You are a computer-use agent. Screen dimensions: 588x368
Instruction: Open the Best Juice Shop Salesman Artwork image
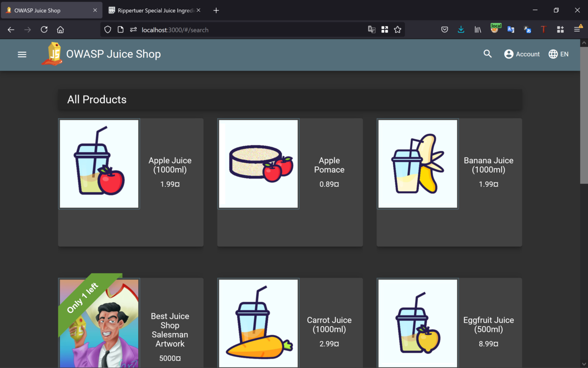point(99,323)
